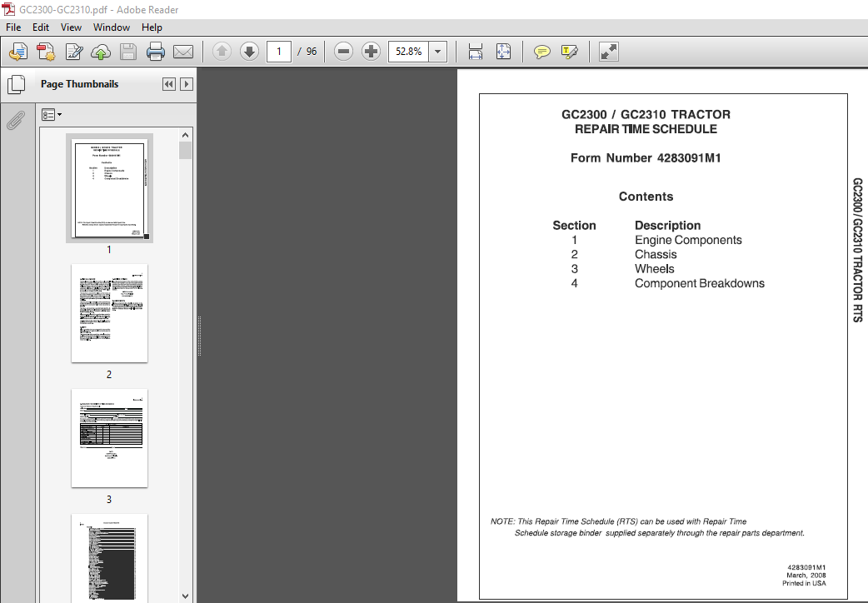Click the thumbnails scrollbar down arrow

(186, 596)
